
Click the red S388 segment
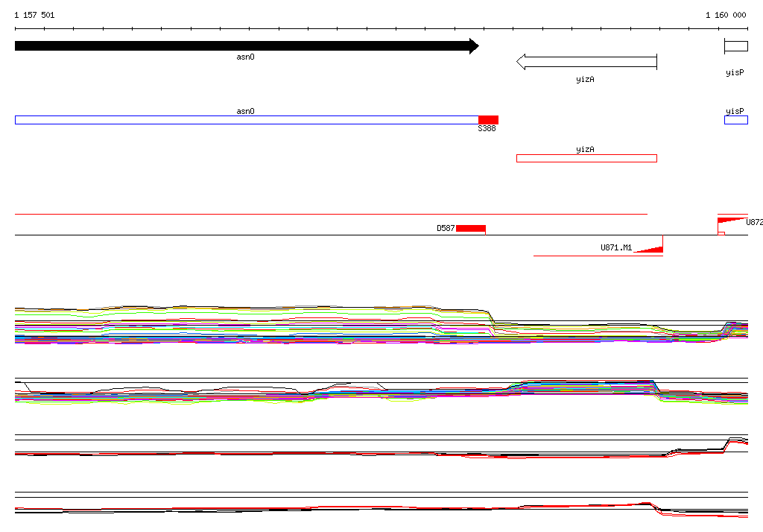[489, 120]
